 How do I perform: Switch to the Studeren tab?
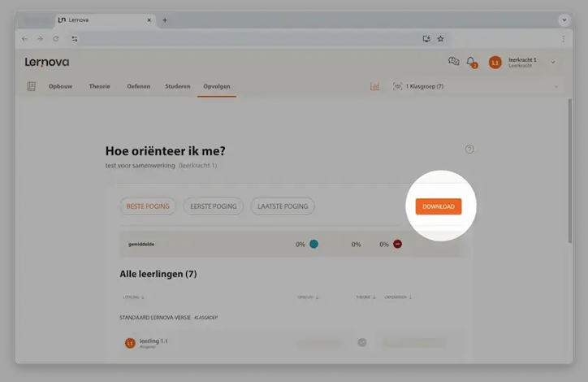177,86
